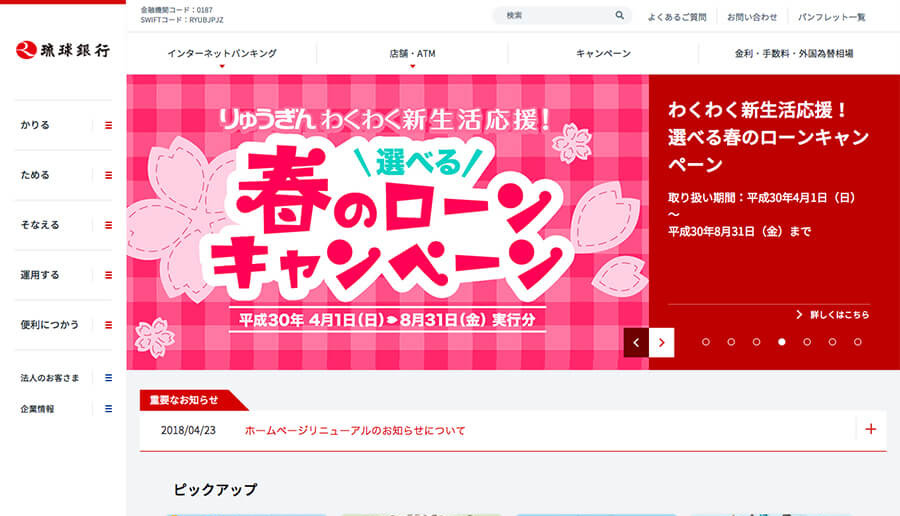The image size is (900, 516).
Task: Open the ホームページリニューアルのお知らせについて link
Action: [355, 431]
